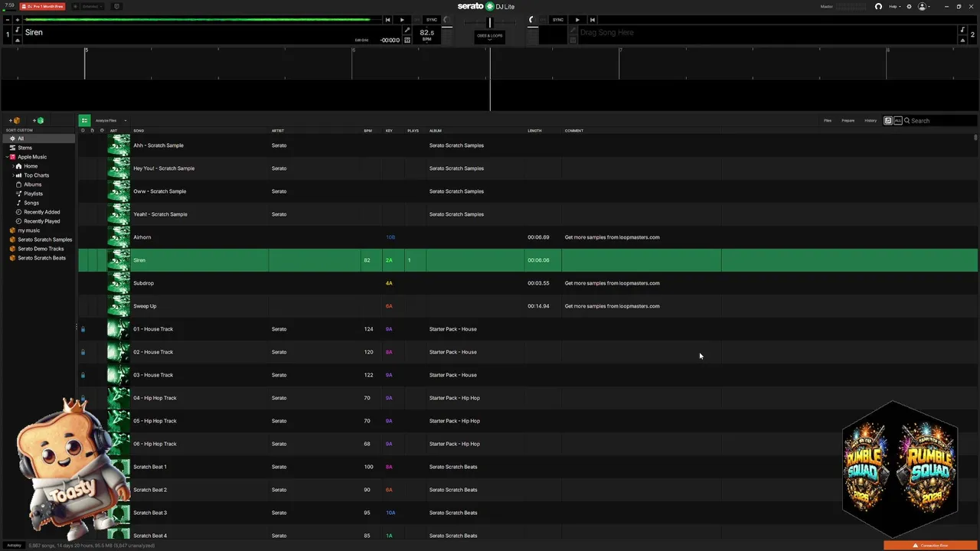
Task: Click the deck 1 play button
Action: (x=402, y=20)
